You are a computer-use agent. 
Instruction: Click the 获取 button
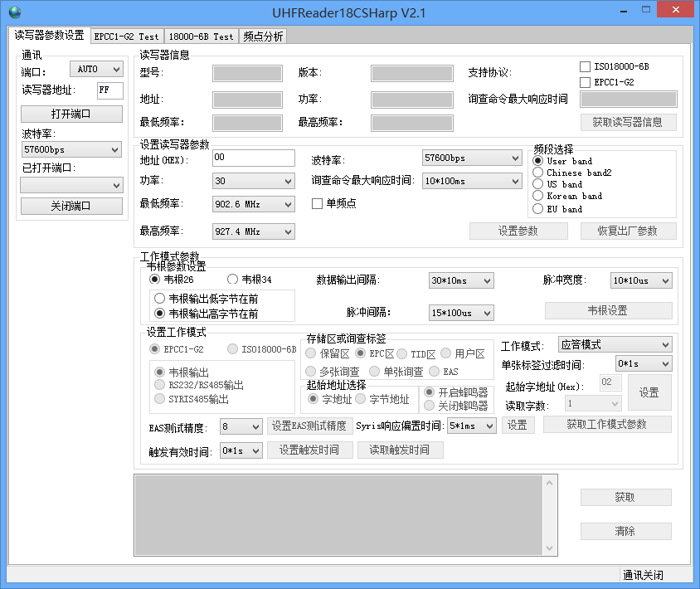click(x=625, y=497)
